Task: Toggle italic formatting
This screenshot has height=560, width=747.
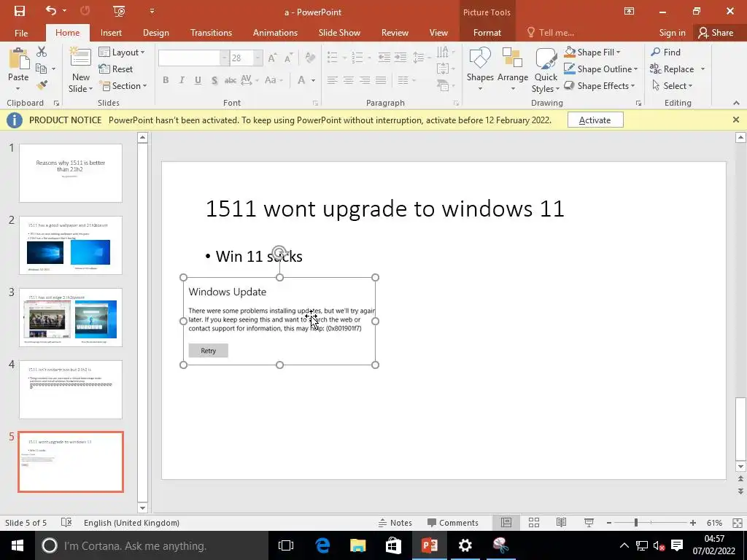Action: 182,80
